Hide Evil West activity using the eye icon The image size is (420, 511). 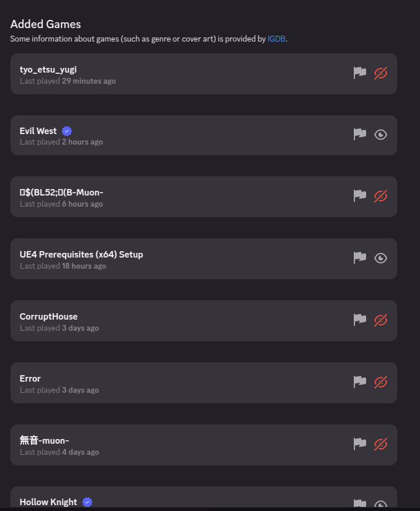381,135
